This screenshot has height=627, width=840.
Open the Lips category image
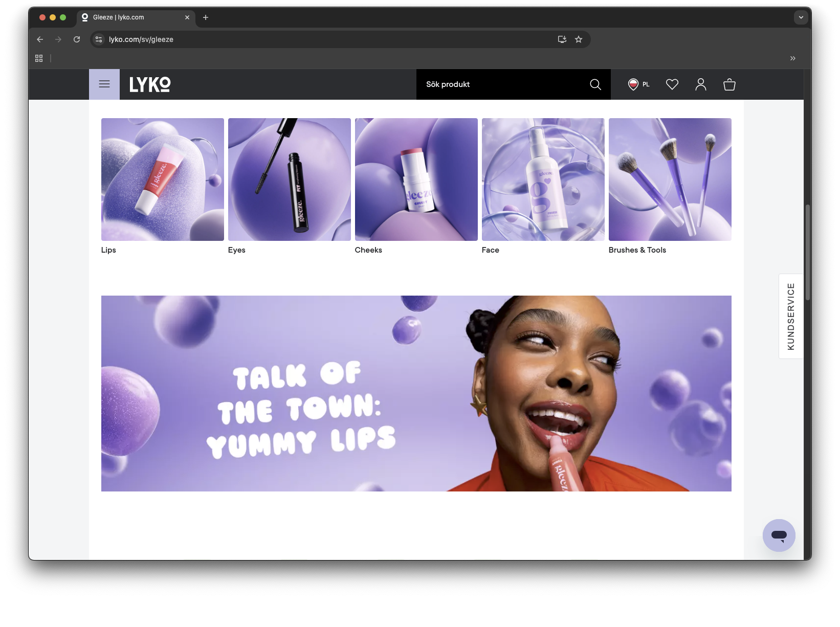pyautogui.click(x=163, y=180)
